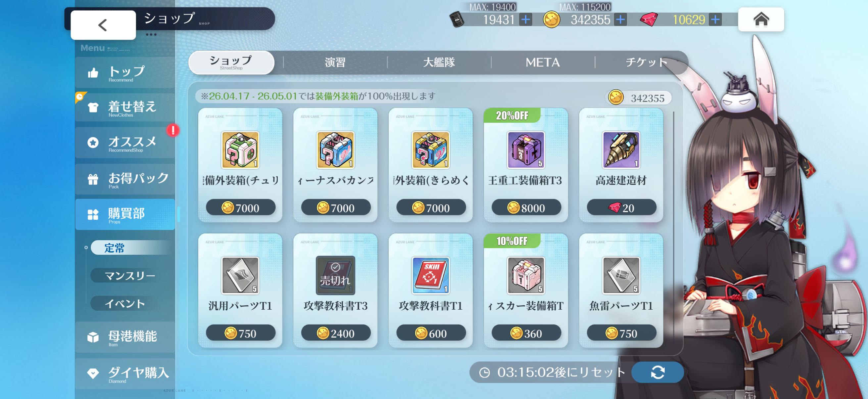The height and width of the screenshot is (399, 868).
Task: Buy 汎用パーツT1 for 750 coins
Action: pyautogui.click(x=241, y=333)
